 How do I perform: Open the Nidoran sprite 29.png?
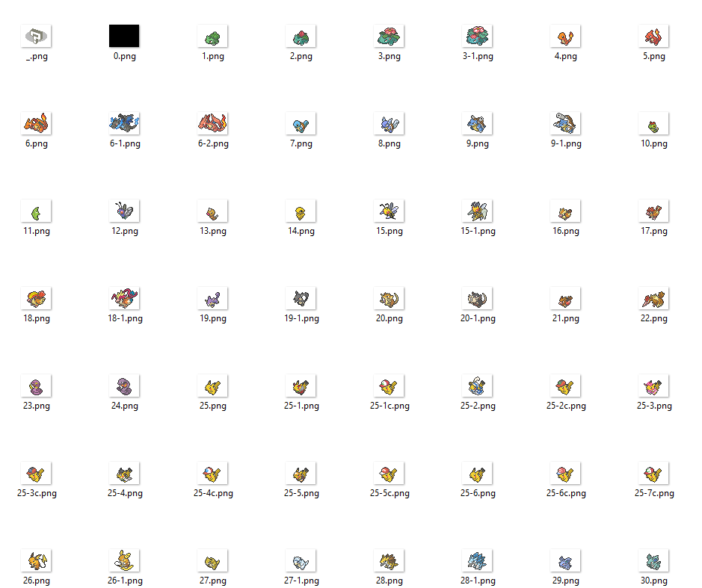coord(565,560)
